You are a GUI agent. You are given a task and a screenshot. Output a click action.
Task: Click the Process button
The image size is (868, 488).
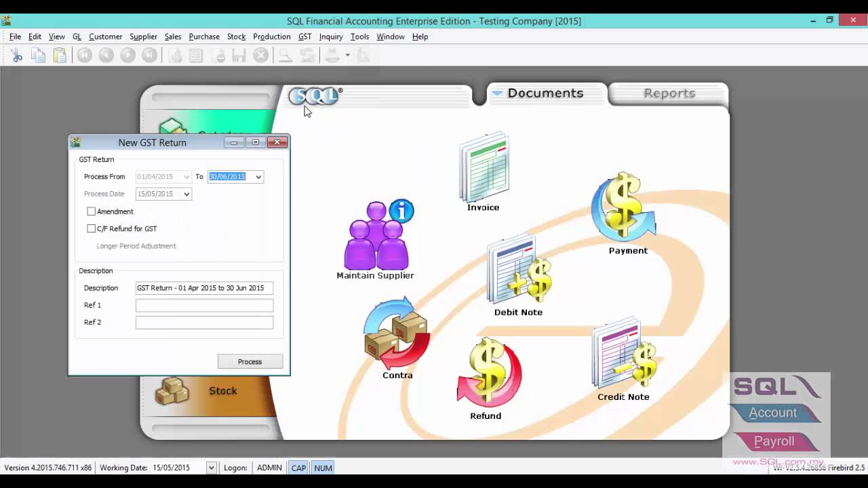[x=250, y=362]
